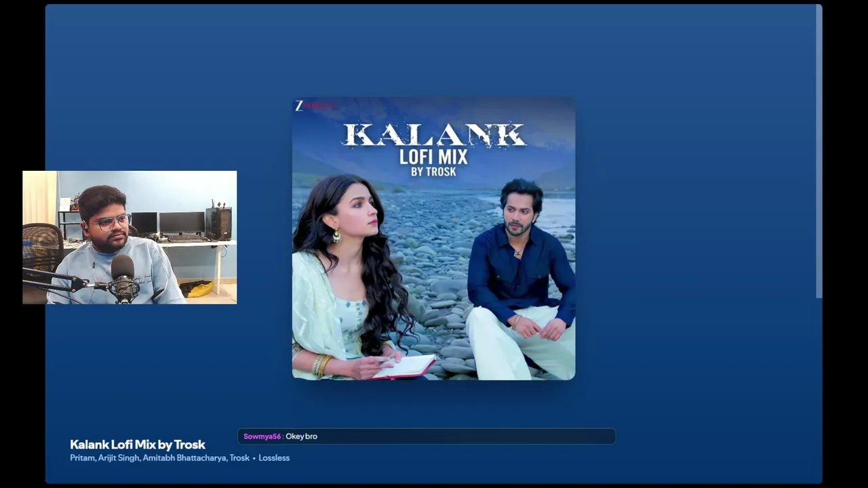Viewport: 868px width, 488px height.
Task: Open artist Arijit Singh from the credits
Action: point(119,458)
